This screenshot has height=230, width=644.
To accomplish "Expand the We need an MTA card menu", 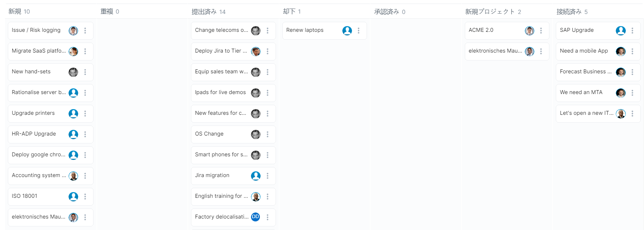I will tap(632, 93).
